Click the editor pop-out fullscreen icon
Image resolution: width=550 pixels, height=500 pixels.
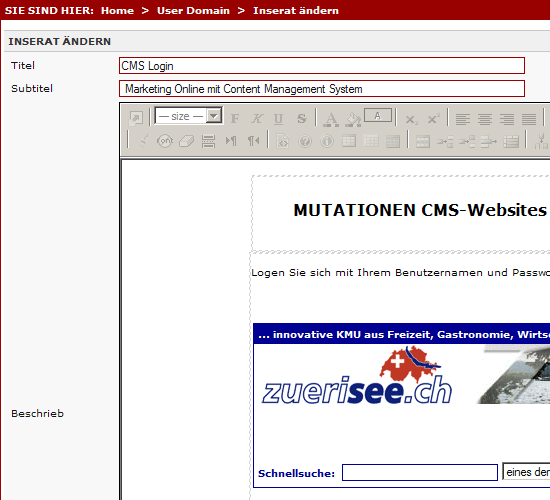(136, 118)
